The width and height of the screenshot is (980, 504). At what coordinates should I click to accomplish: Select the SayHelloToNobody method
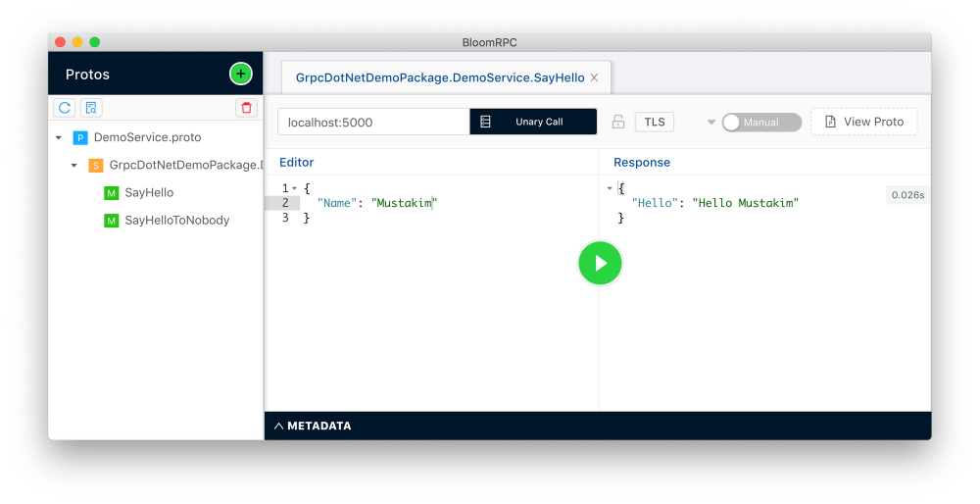[x=176, y=220]
